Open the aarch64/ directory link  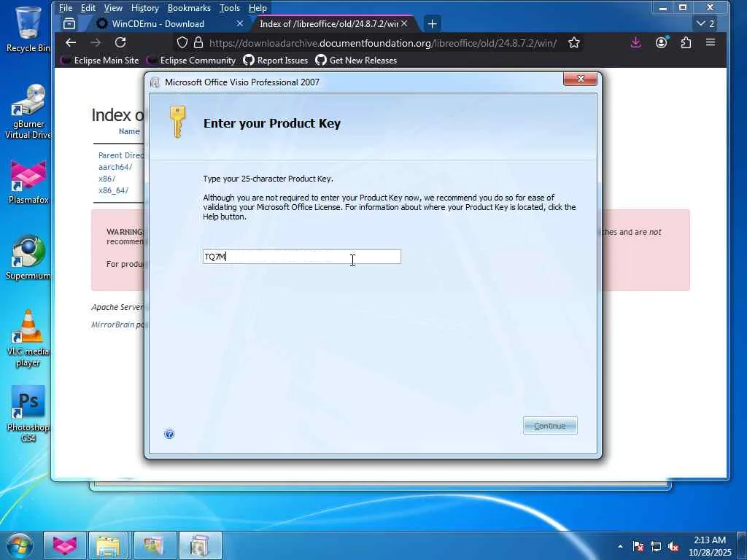[x=115, y=167]
